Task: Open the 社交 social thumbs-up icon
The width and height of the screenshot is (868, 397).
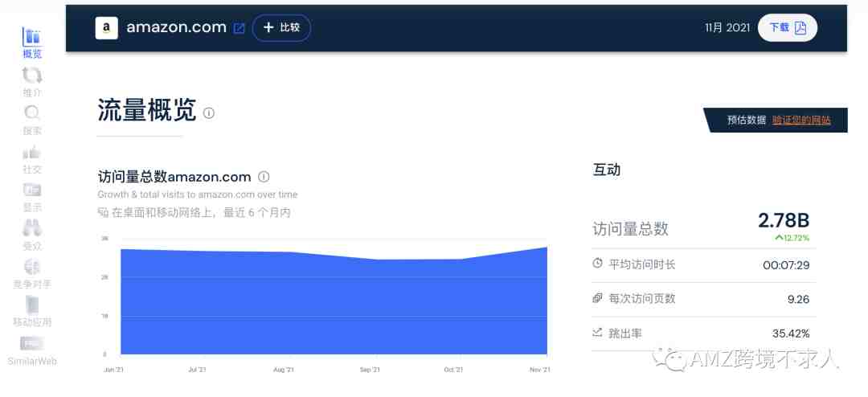Action: point(32,152)
